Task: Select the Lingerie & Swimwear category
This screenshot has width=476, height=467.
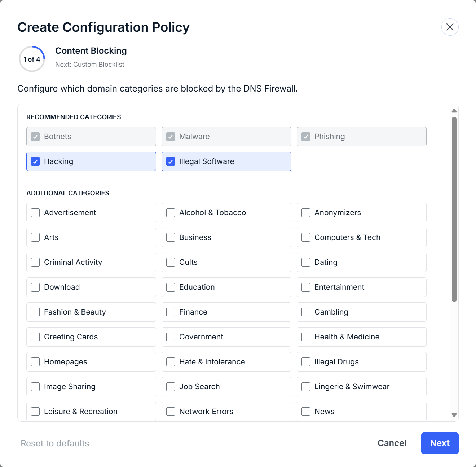Action: click(x=306, y=387)
